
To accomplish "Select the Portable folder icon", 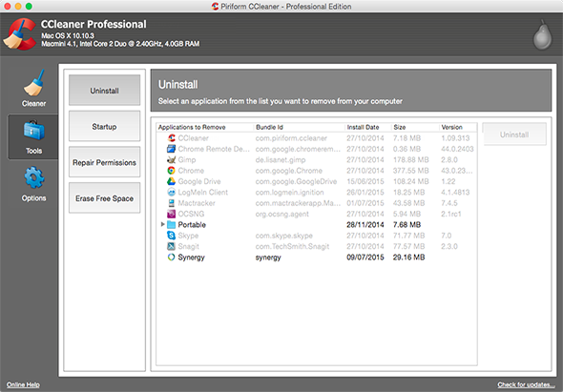I will [172, 225].
